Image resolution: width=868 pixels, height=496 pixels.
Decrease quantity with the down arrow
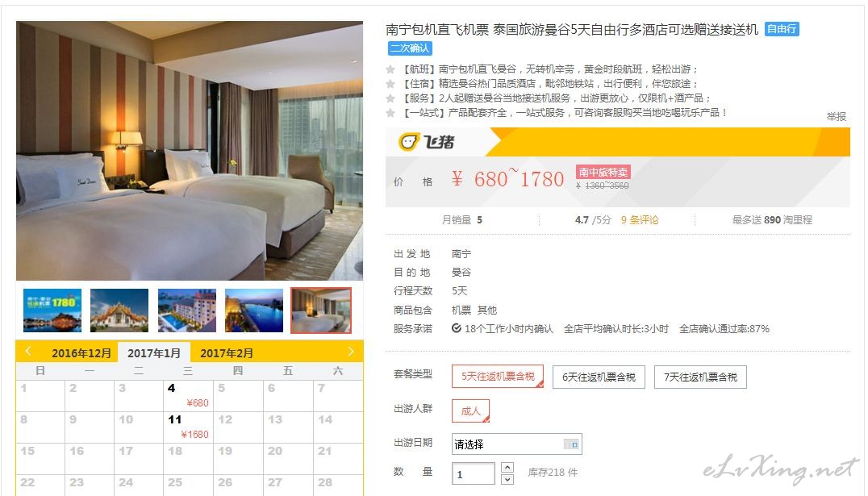pyautogui.click(x=507, y=479)
